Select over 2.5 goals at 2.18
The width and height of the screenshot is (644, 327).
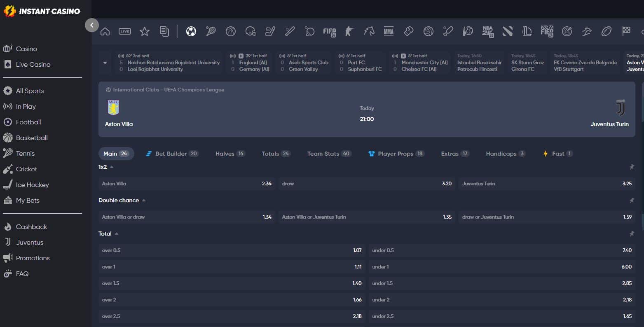(232, 316)
